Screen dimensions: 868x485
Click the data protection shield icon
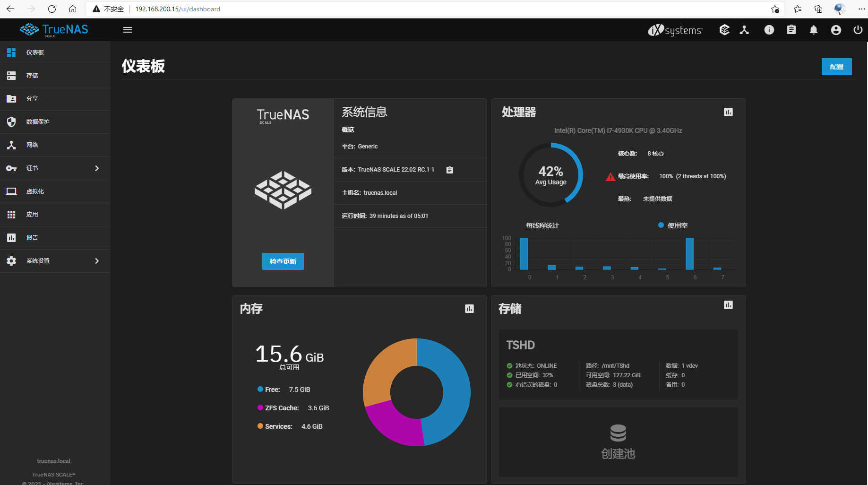coord(11,122)
